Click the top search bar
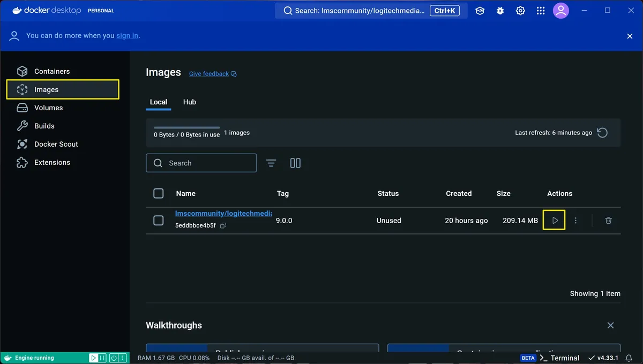This screenshot has height=364, width=643. pos(371,11)
